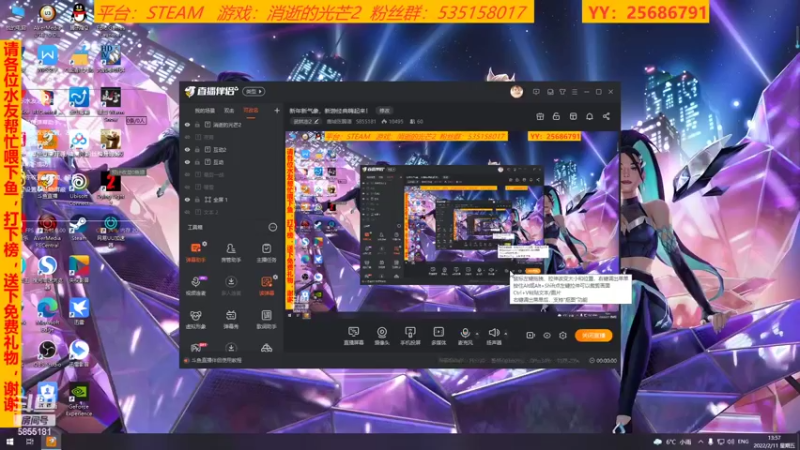This screenshot has height=450, width=800.
Task: Select the 消逝的光芒2 source row
Action: coord(232,124)
